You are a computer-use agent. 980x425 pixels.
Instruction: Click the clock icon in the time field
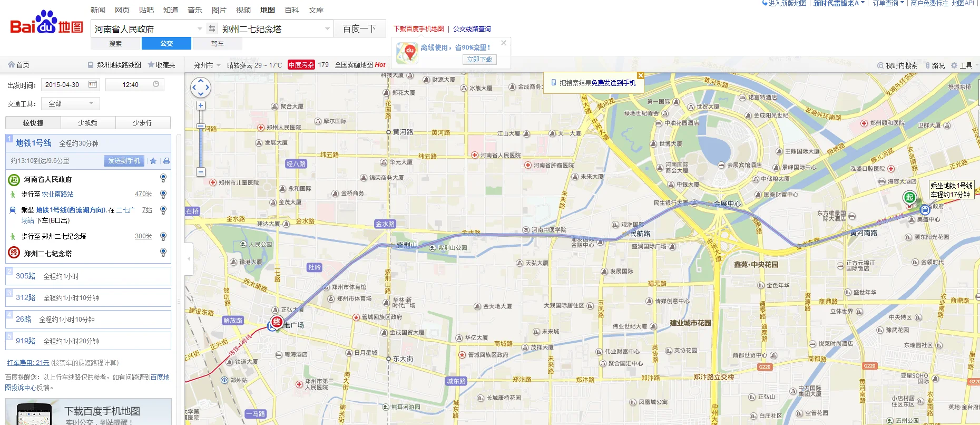click(156, 84)
